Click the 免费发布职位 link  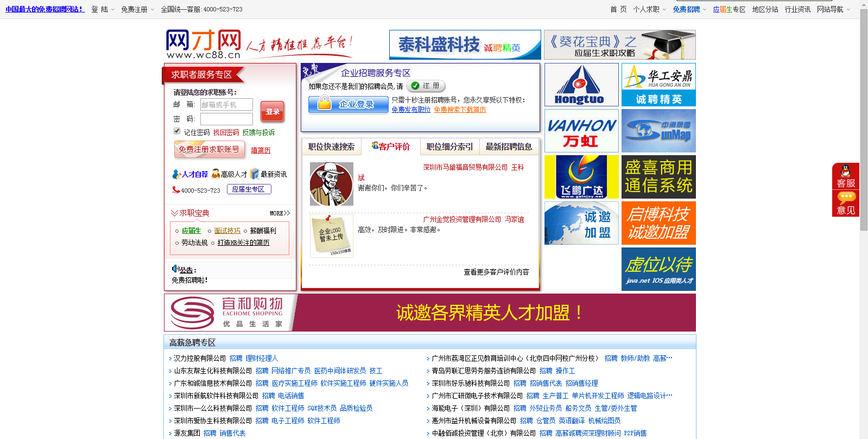[411, 110]
